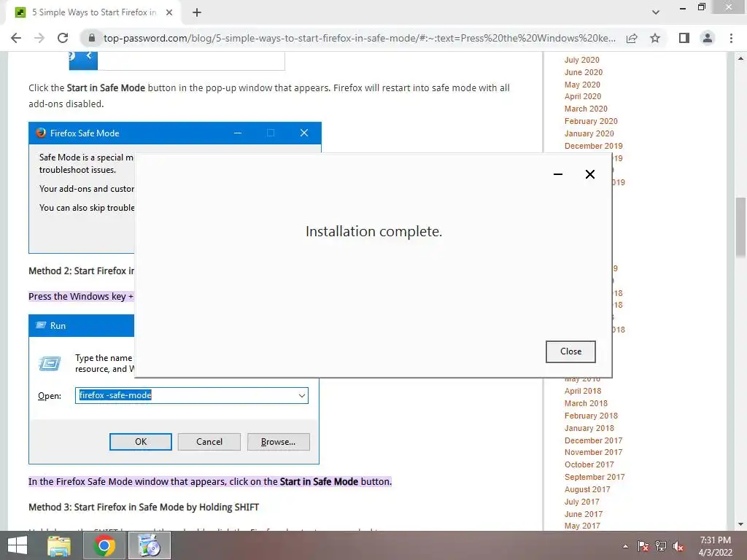Switch to the installer taskbar icon

(150, 545)
